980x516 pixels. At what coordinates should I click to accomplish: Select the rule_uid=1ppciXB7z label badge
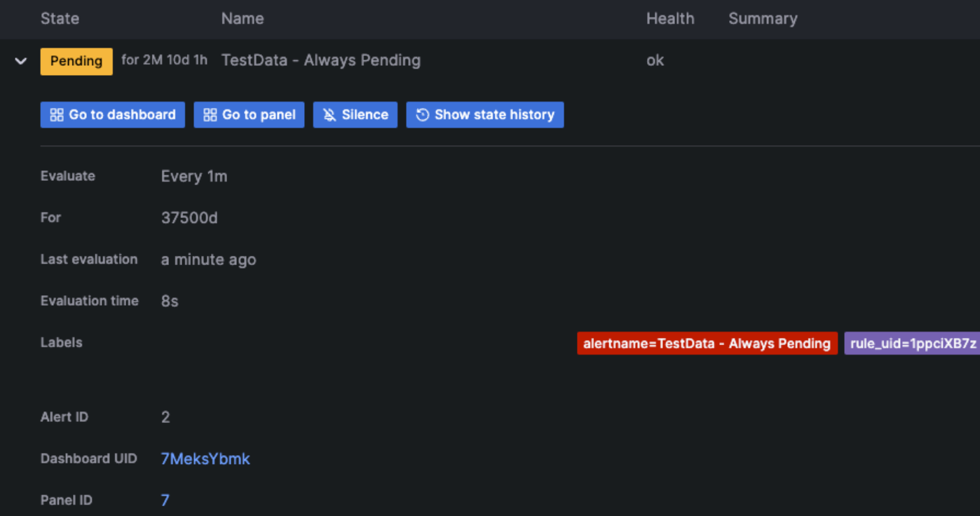(x=911, y=343)
